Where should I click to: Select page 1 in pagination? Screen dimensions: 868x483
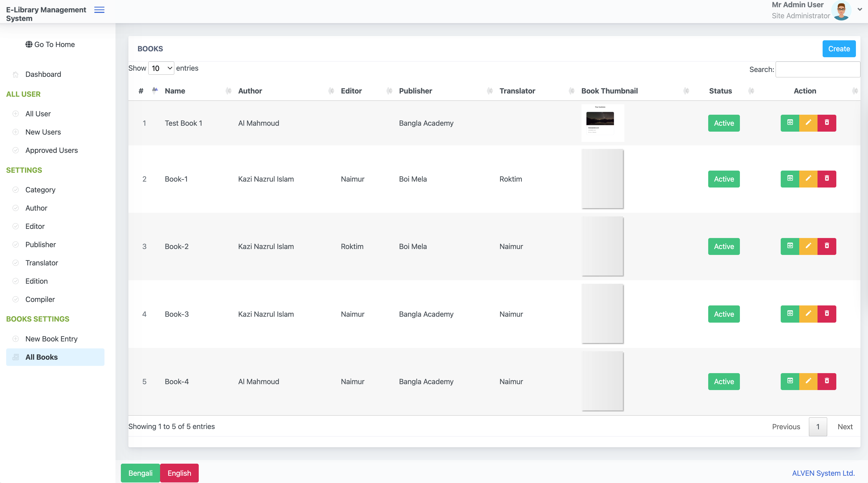coord(818,427)
